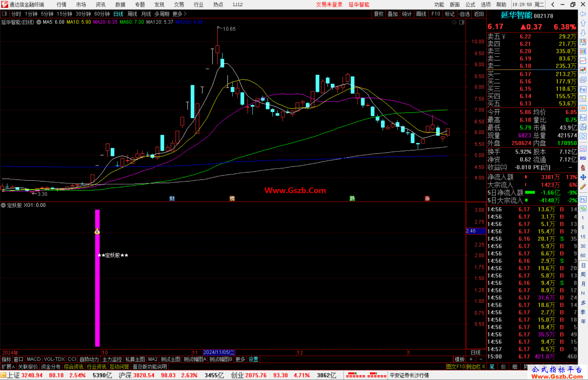Click the up arrow icon in right sidebar

(x=583, y=23)
